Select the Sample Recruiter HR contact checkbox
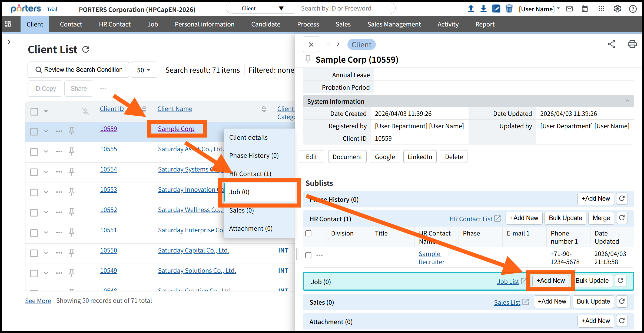Screen dimensions: 644x333 click(x=308, y=255)
